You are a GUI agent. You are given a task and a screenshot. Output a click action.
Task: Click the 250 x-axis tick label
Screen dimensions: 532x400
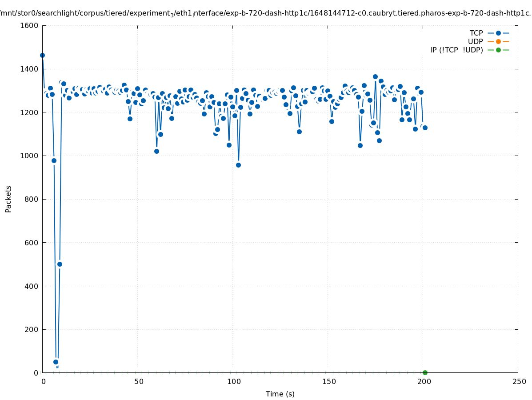pyautogui.click(x=518, y=381)
